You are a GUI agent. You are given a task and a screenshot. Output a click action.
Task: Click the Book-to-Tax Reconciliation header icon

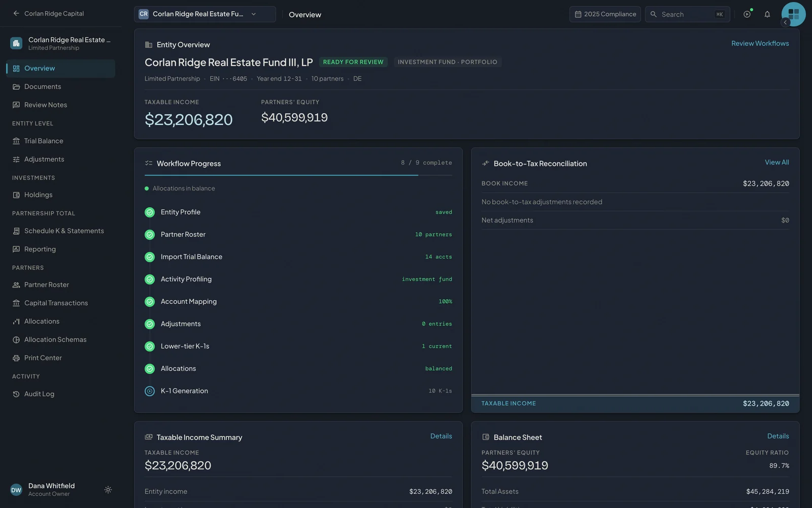pyautogui.click(x=486, y=164)
